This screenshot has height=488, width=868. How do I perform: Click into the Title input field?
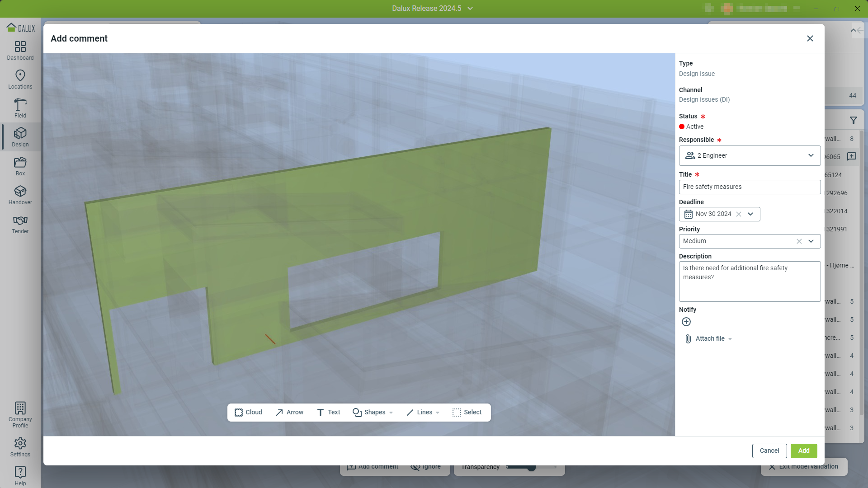750,187
